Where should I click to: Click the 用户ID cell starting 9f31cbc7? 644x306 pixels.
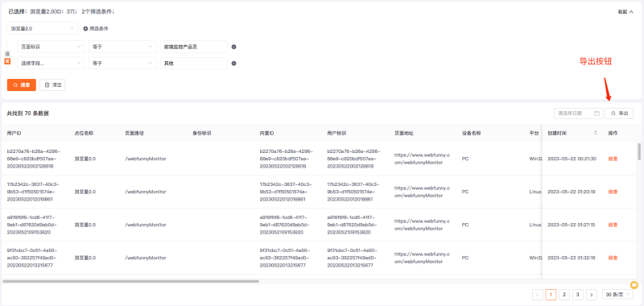(x=33, y=258)
